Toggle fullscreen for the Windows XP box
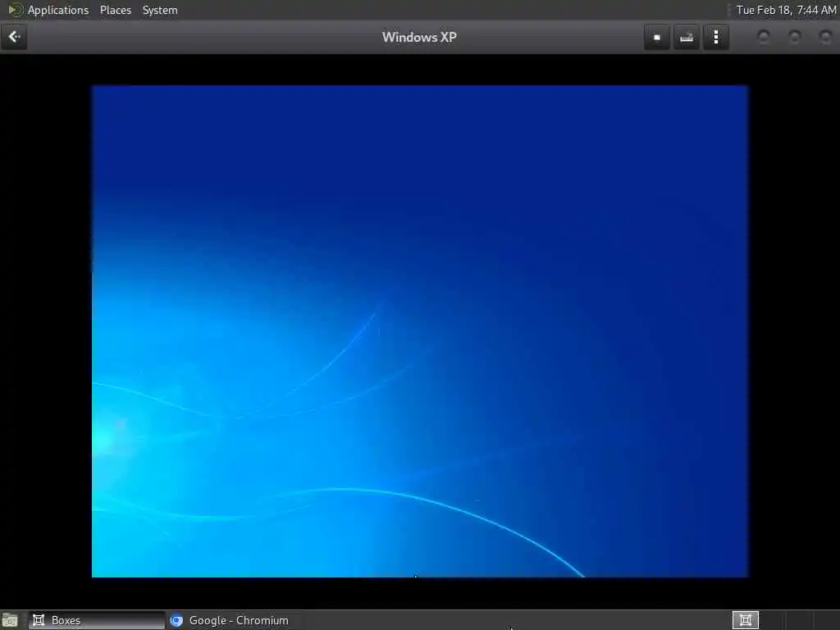 pyautogui.click(x=657, y=37)
